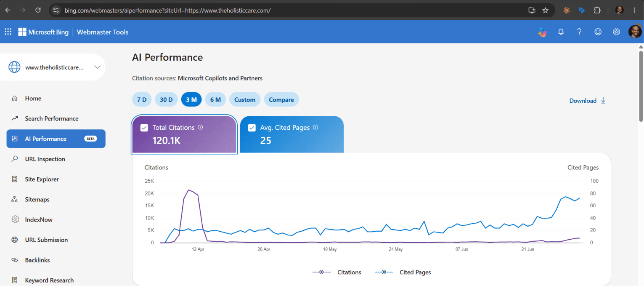This screenshot has width=644, height=286.
Task: Open the Copilot icon in header
Action: pyautogui.click(x=542, y=32)
